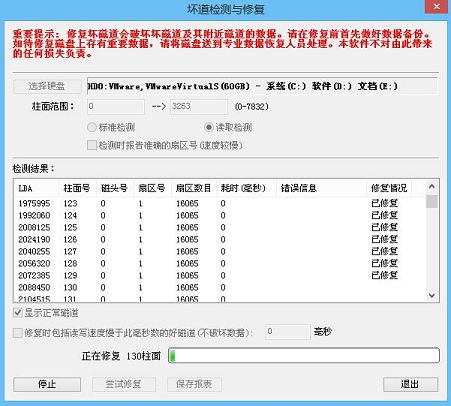This screenshot has height=406, width=451.
Task: Toggle the 修复时包括读写速度慢 checkbox
Action: 18,333
